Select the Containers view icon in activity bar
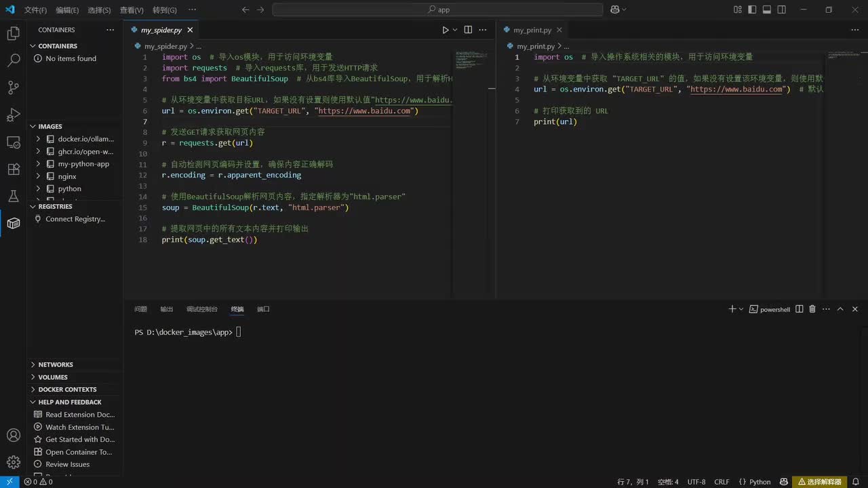Image resolution: width=868 pixels, height=488 pixels. click(13, 223)
